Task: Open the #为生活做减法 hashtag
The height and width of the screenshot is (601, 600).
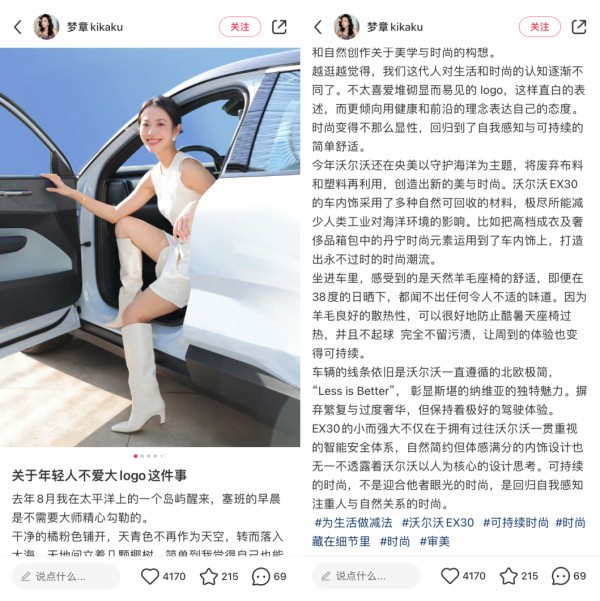Action: click(353, 523)
